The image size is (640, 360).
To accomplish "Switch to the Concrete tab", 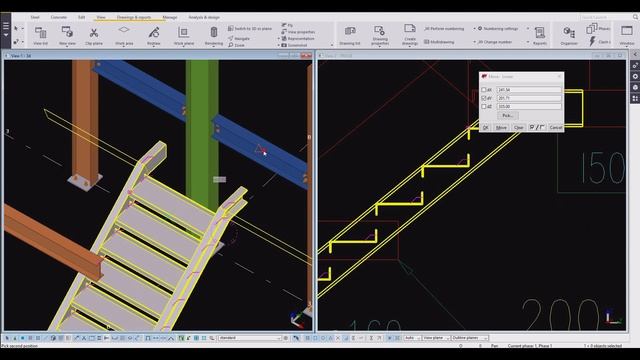I will tap(59, 17).
